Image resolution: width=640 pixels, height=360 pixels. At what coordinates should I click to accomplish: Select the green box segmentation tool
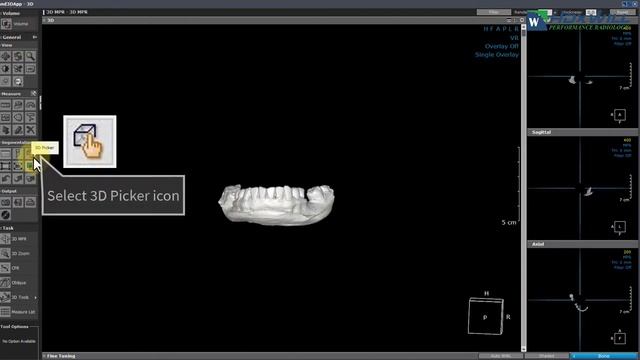coord(29,166)
